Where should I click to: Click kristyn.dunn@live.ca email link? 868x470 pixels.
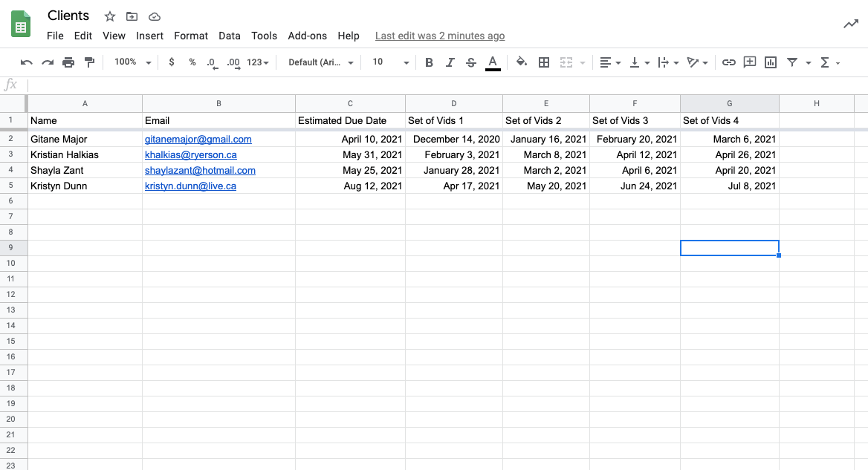pos(190,186)
